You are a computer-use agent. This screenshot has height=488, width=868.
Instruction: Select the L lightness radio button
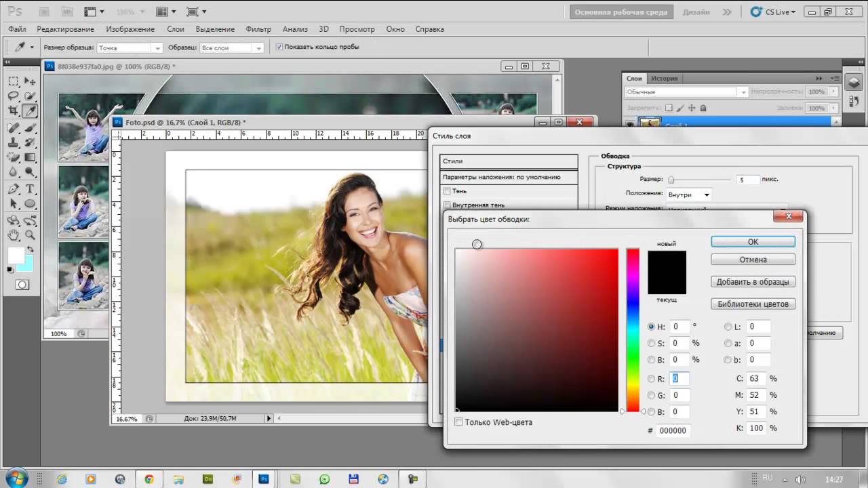728,327
